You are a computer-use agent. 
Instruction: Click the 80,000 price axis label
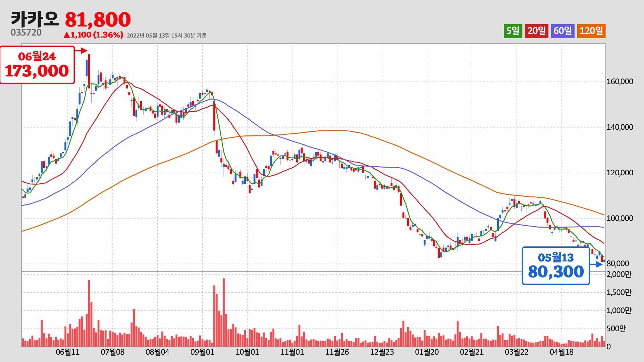coord(618,264)
